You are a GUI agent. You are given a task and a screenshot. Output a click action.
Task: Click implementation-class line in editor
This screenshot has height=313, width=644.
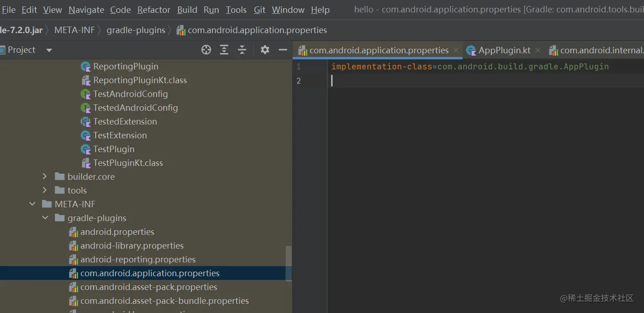(x=470, y=67)
